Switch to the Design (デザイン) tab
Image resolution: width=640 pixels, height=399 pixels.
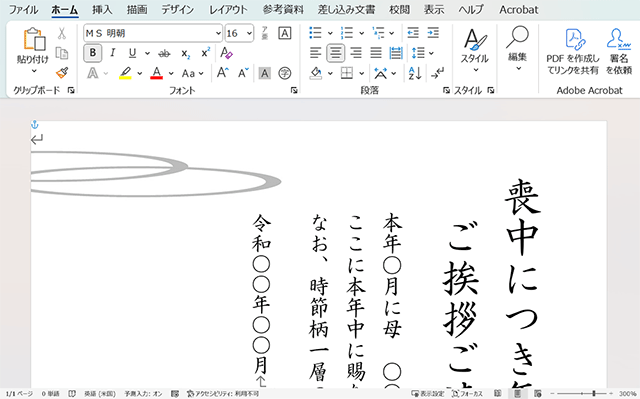(178, 9)
